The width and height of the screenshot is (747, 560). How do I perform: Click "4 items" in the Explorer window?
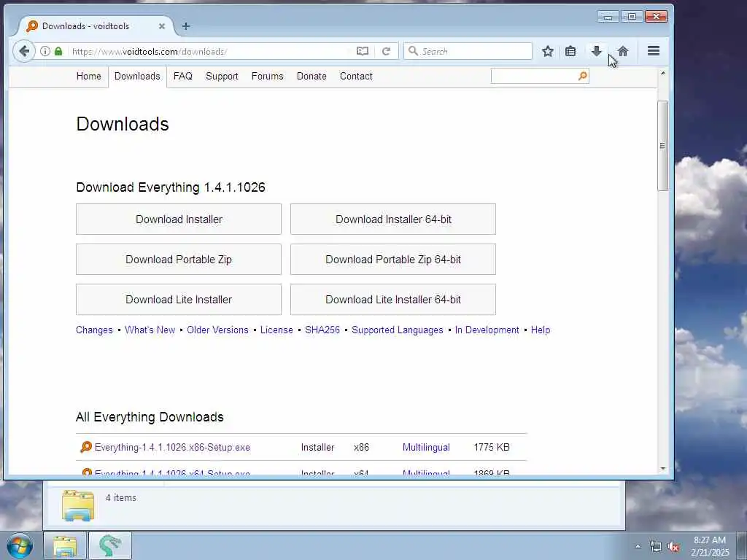(120, 497)
